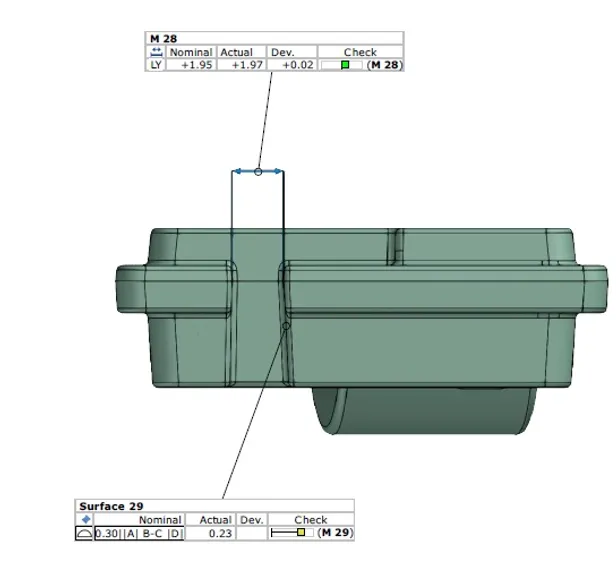616x574 pixels.
Task: Click the green check indicator for M 28
Action: tap(345, 65)
